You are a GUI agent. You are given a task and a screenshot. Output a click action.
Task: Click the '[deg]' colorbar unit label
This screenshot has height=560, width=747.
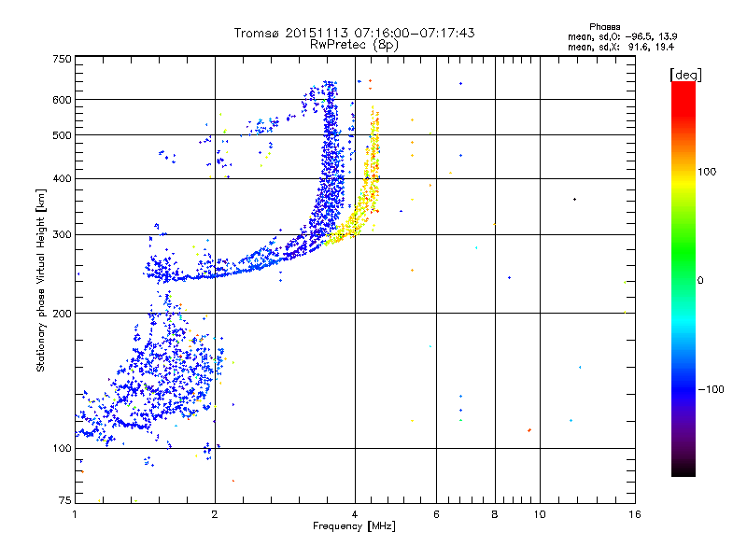(685, 75)
